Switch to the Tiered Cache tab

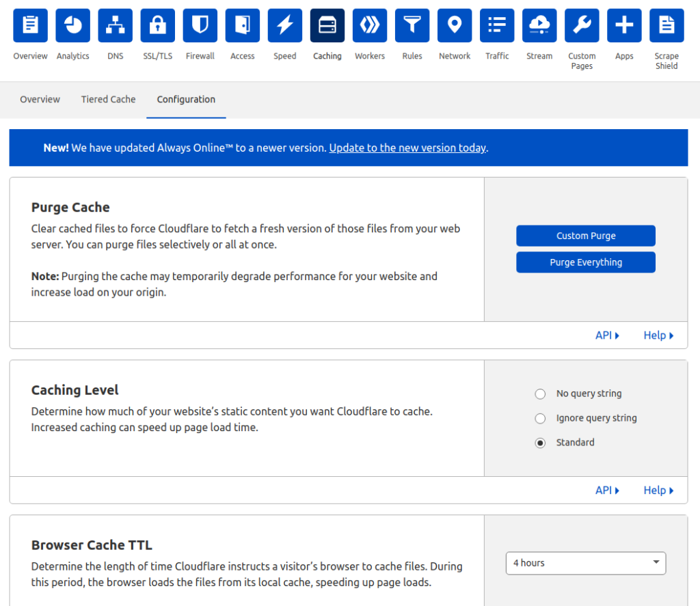click(x=108, y=100)
